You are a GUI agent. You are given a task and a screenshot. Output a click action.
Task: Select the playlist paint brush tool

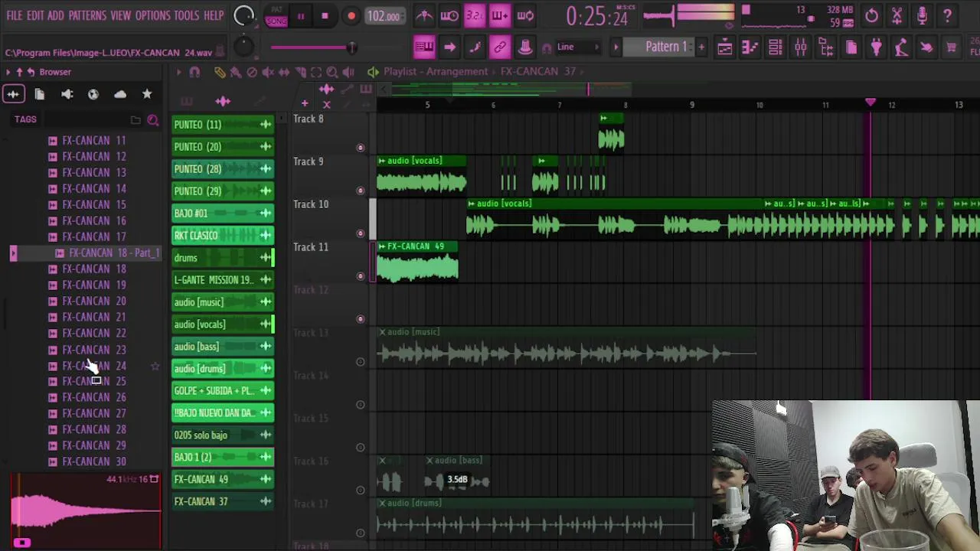point(236,72)
